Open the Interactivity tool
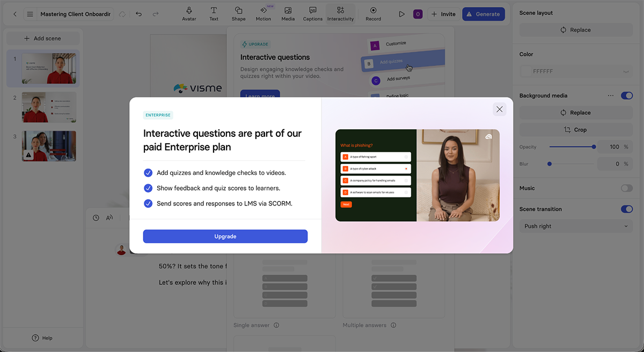Viewport: 644px width, 352px height. pyautogui.click(x=341, y=14)
